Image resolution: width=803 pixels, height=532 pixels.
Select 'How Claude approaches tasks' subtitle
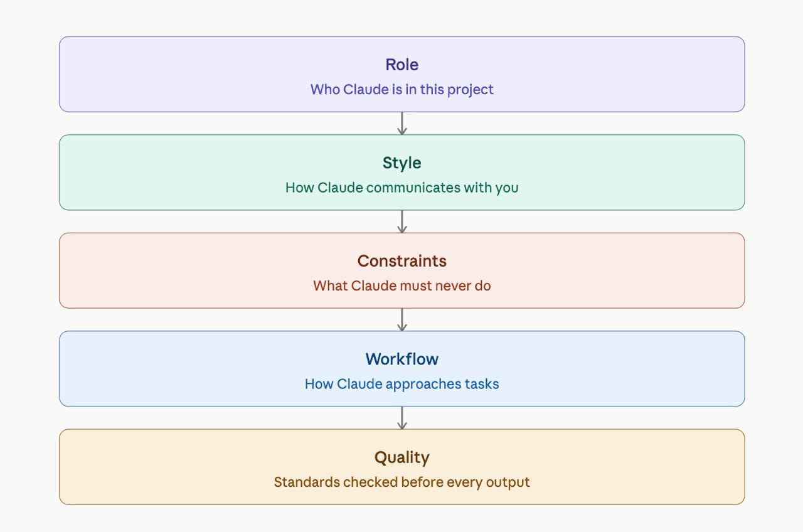click(401, 384)
